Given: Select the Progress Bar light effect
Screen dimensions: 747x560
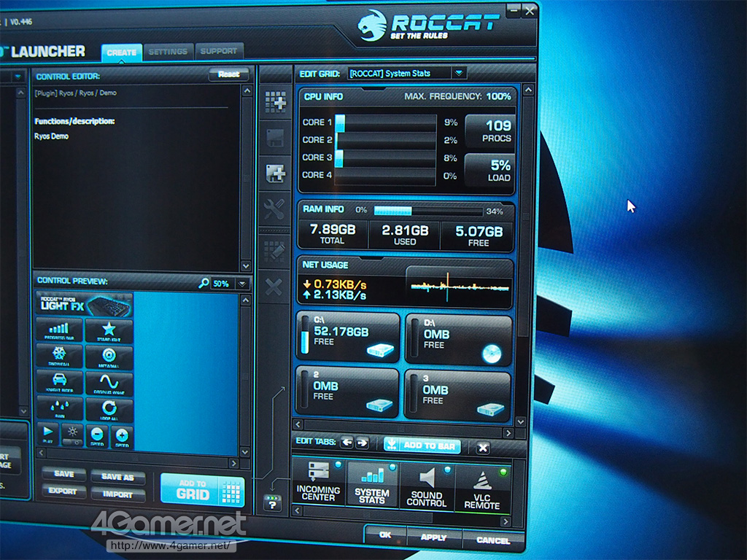Looking at the screenshot, I should point(60,330).
